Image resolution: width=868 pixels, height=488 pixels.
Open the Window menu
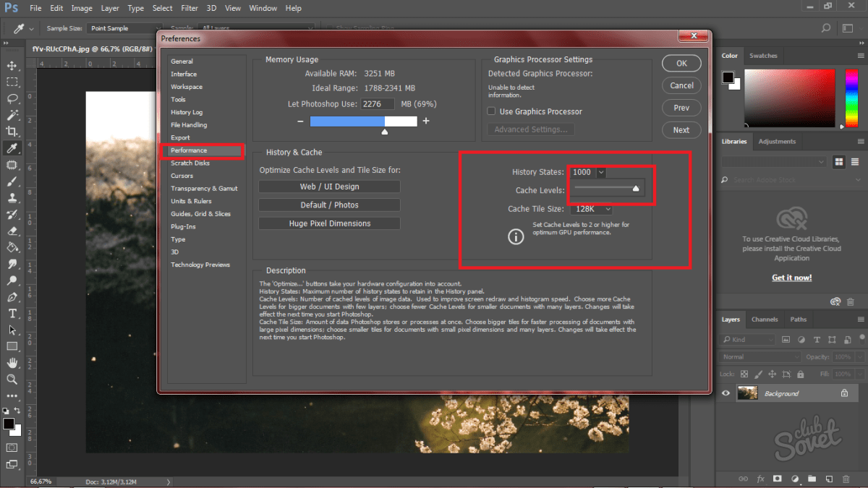263,8
